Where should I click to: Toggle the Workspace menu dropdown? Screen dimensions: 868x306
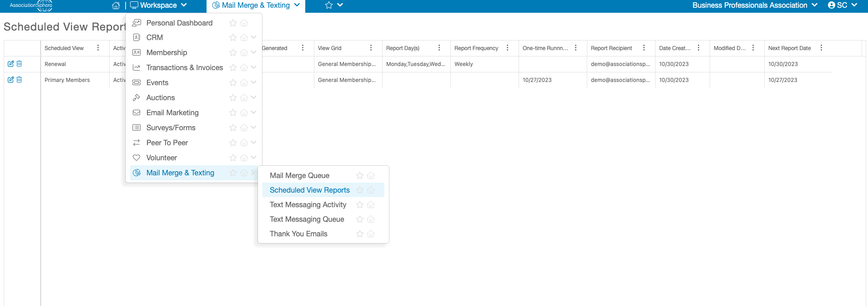click(x=159, y=5)
